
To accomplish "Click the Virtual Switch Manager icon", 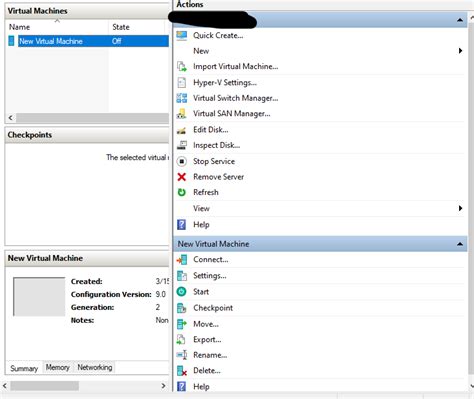I will (182, 98).
